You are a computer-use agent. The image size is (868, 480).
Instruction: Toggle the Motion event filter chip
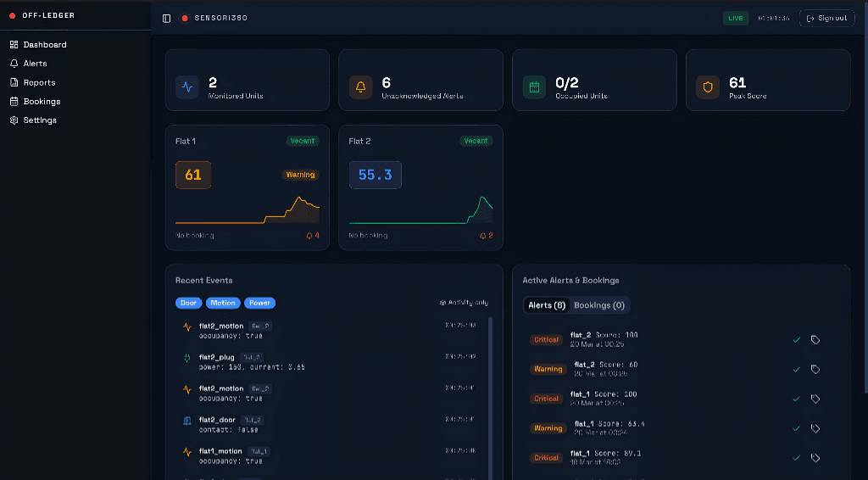[x=223, y=303]
